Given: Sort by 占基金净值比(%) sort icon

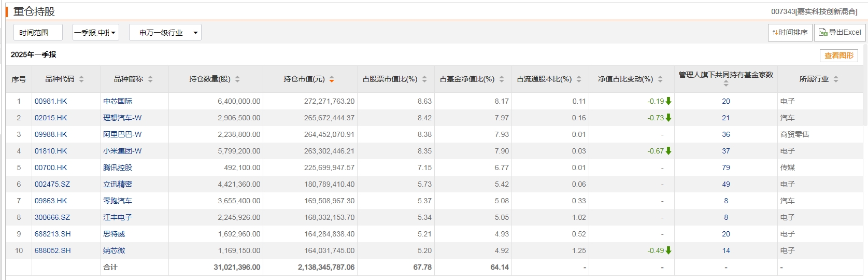Looking at the screenshot, I should pos(502,79).
